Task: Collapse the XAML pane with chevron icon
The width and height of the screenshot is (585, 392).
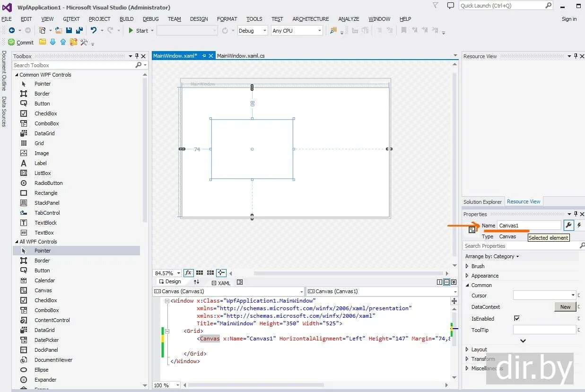Action: tap(454, 282)
